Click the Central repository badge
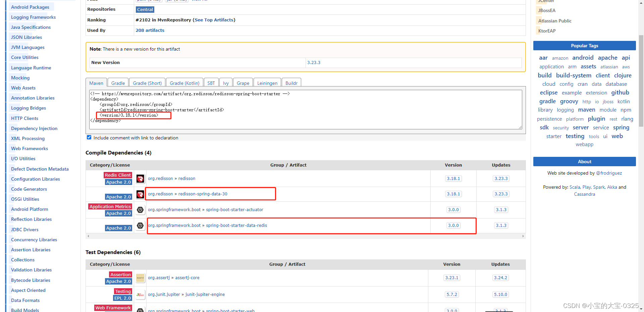Image resolution: width=644 pixels, height=312 pixels. click(145, 10)
